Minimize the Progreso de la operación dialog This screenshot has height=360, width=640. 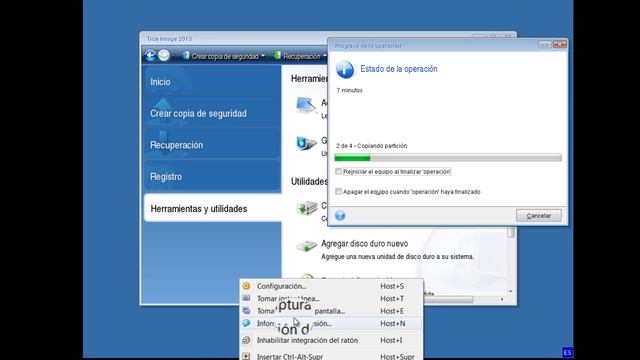(x=545, y=44)
